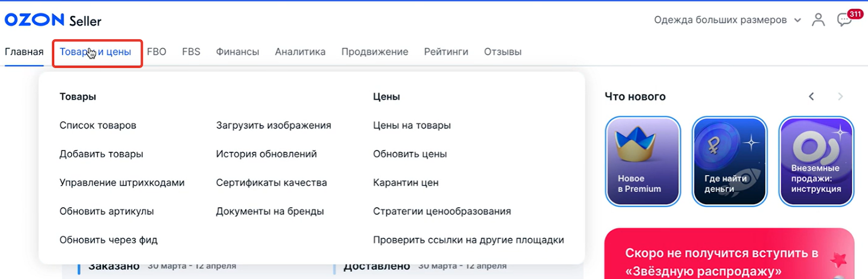Choose Обновить цены
Image resolution: width=868 pixels, height=279 pixels.
(x=410, y=154)
